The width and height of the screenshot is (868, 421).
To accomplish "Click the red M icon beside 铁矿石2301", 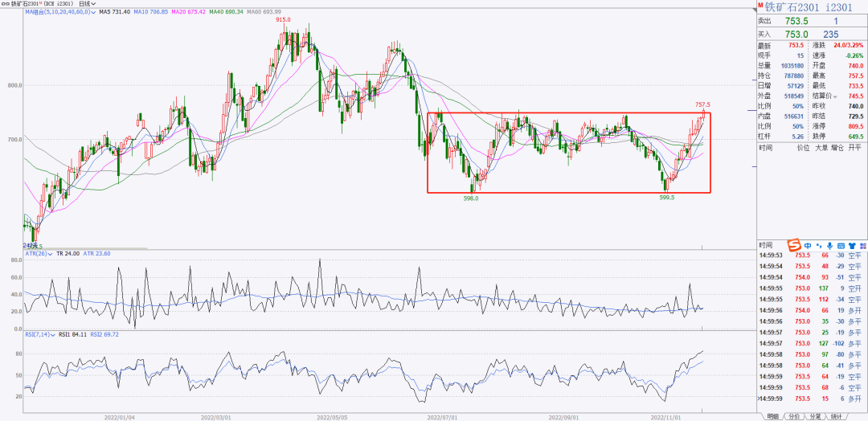I will pos(760,6).
